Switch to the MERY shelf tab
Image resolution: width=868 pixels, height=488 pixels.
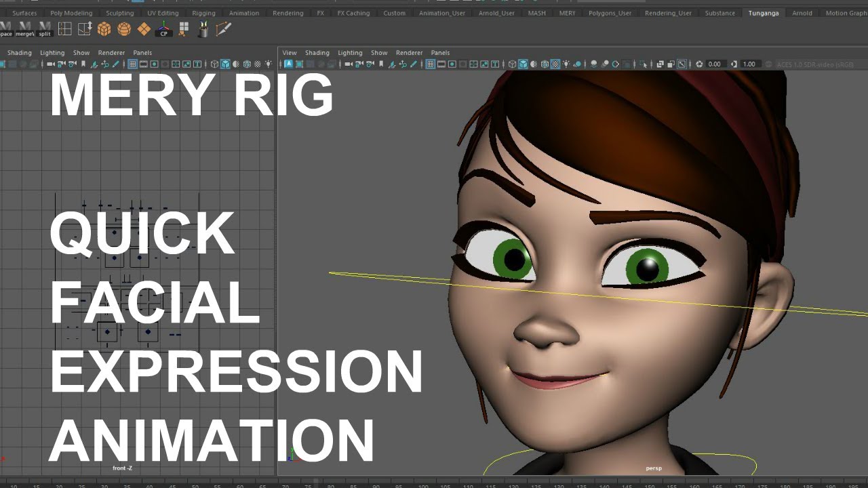(567, 13)
